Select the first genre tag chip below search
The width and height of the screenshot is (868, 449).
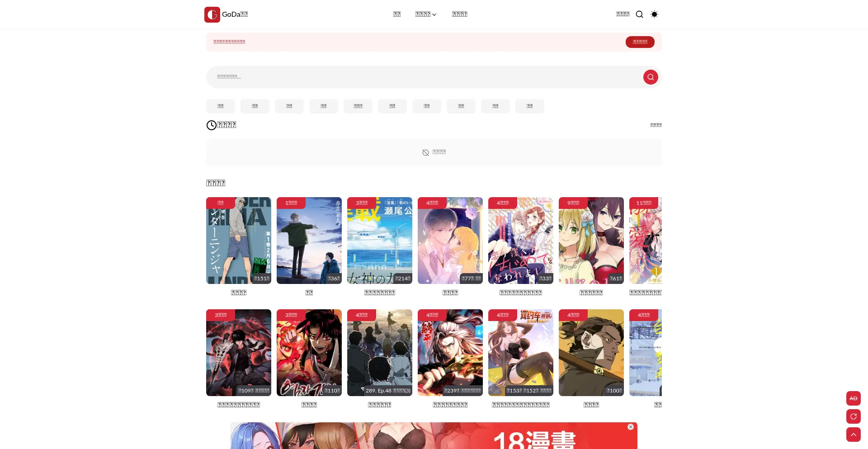[x=220, y=106]
